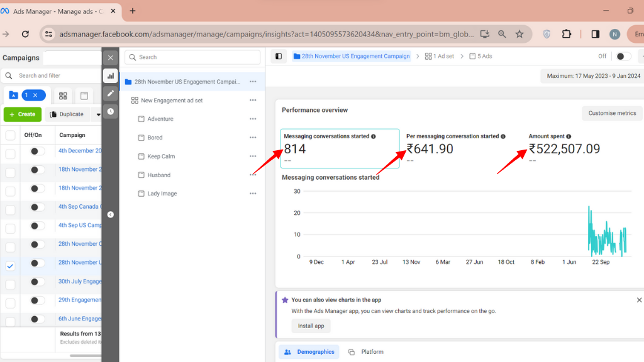Select the campaigns folder tab icon
The height and width of the screenshot is (362, 644).
[x=14, y=96]
